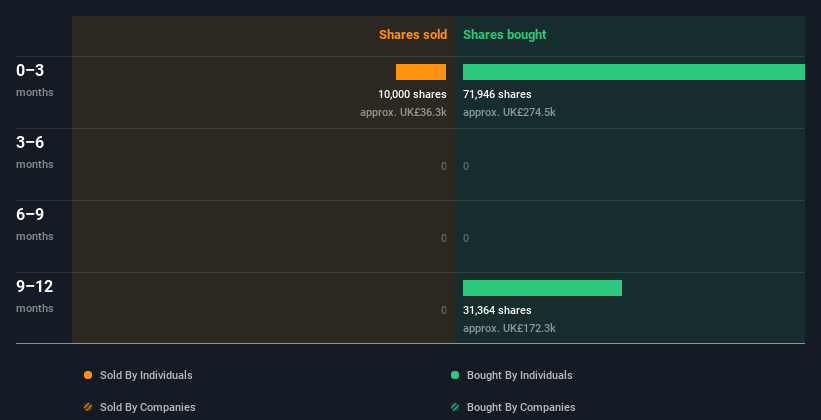Screen dimensions: 821x420
Task: Click the 71,946 shares value
Action: tap(497, 94)
